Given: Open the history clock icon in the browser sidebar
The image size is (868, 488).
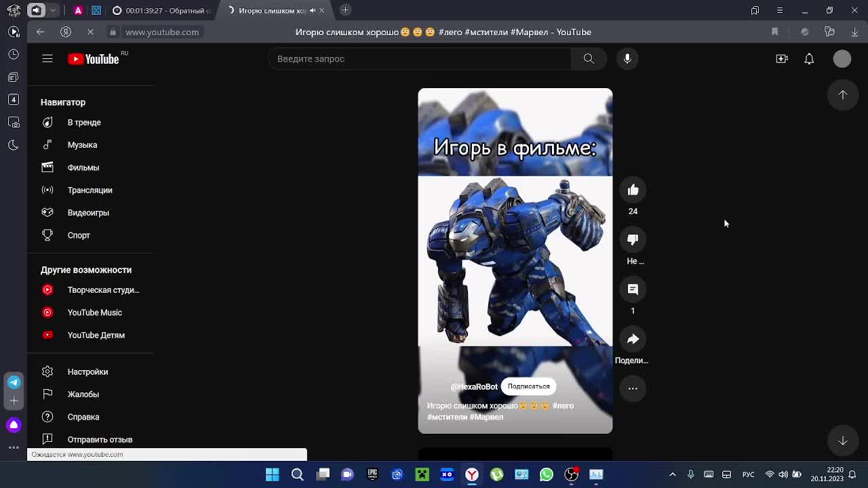Looking at the screenshot, I should click(14, 54).
